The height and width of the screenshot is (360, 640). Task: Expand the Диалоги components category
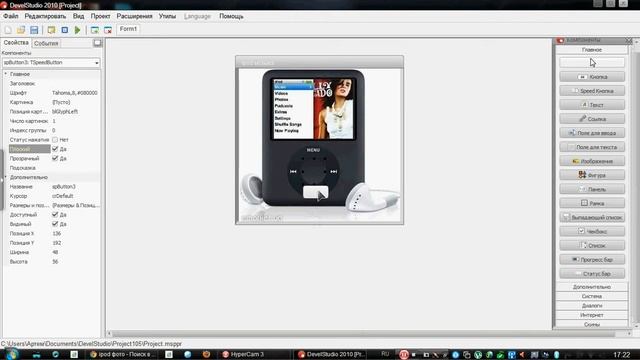[591, 306]
